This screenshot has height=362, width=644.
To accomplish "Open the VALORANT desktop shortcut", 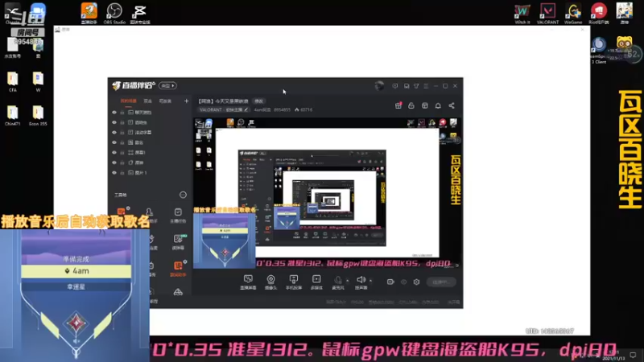I will click(547, 14).
